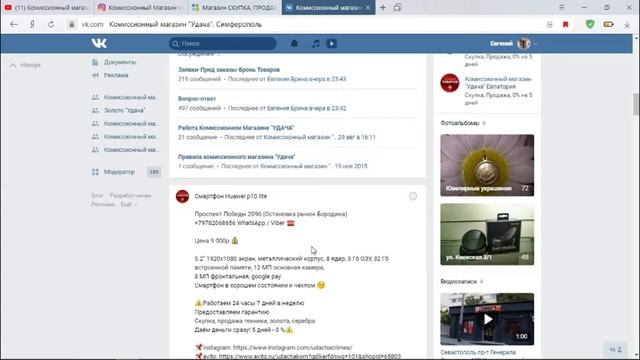Click the Смартфон Huawei p10 lite title

tap(231, 196)
